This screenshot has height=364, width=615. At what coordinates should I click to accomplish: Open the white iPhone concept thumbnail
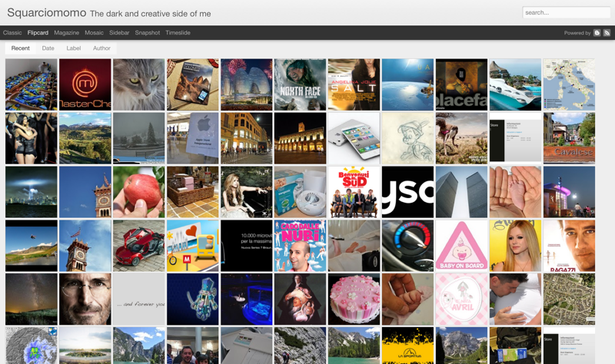click(x=354, y=138)
